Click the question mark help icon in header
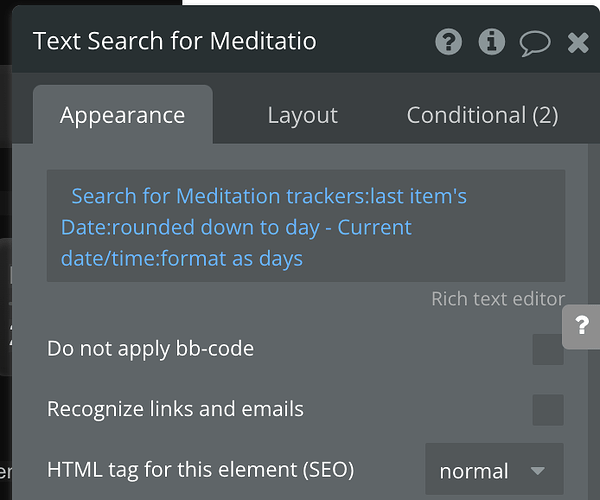Viewport: 600px width, 500px height. point(449,42)
